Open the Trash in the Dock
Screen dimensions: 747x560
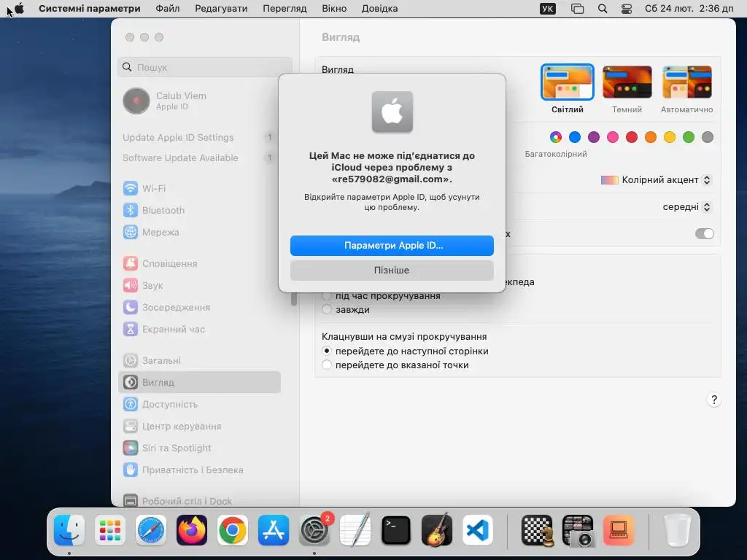(x=678, y=530)
